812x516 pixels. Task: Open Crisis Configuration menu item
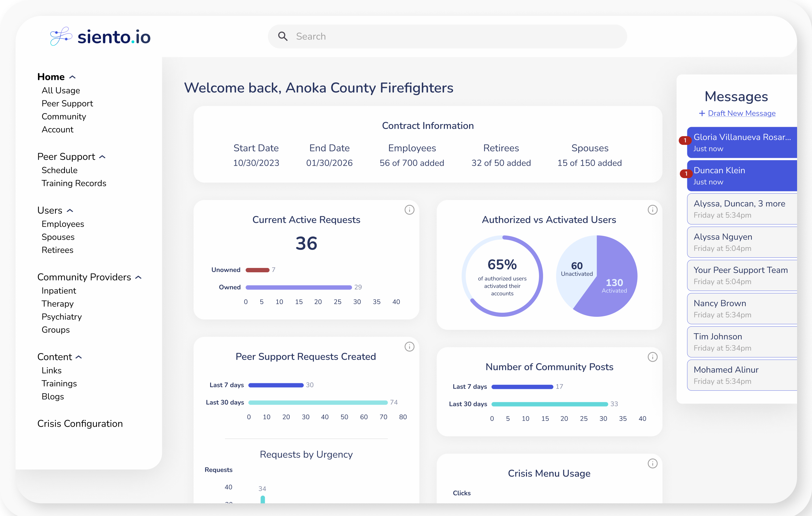tap(80, 424)
